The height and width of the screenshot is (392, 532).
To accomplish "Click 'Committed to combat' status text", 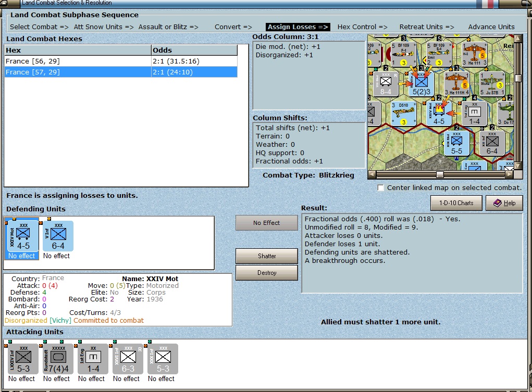I will click(x=108, y=321).
